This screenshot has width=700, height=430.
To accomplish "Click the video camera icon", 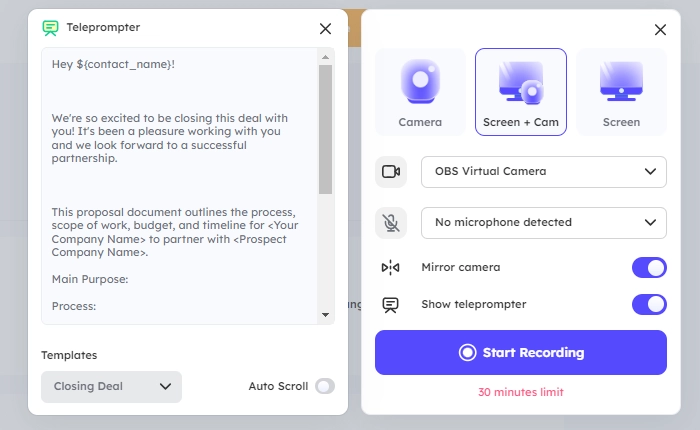I will click(391, 172).
